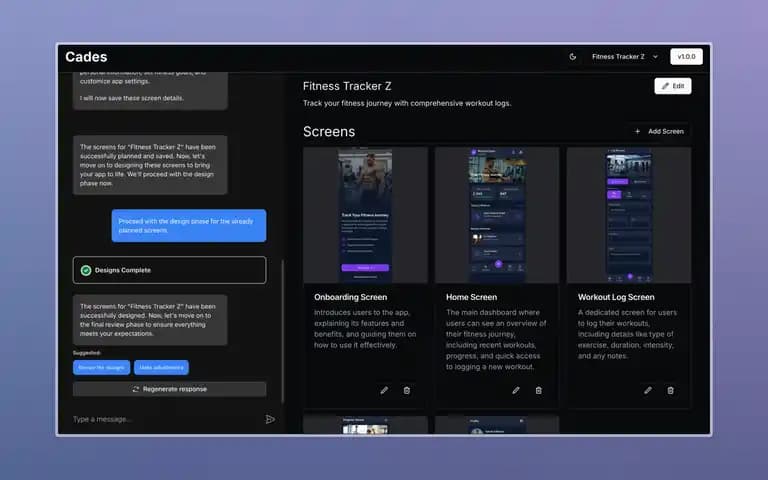
Task: Open the Home Screen thumbnail preview
Action: (x=497, y=215)
